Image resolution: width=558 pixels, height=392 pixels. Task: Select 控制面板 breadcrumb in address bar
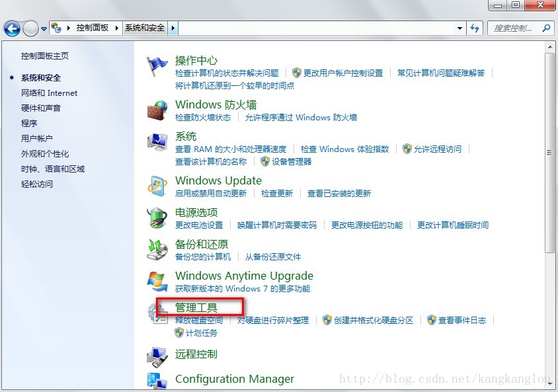pyautogui.click(x=92, y=28)
